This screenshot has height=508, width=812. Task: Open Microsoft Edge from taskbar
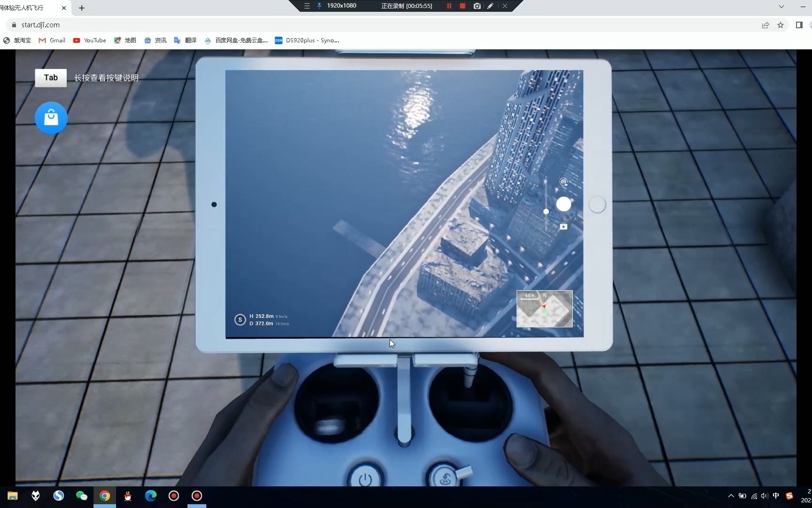[151, 496]
